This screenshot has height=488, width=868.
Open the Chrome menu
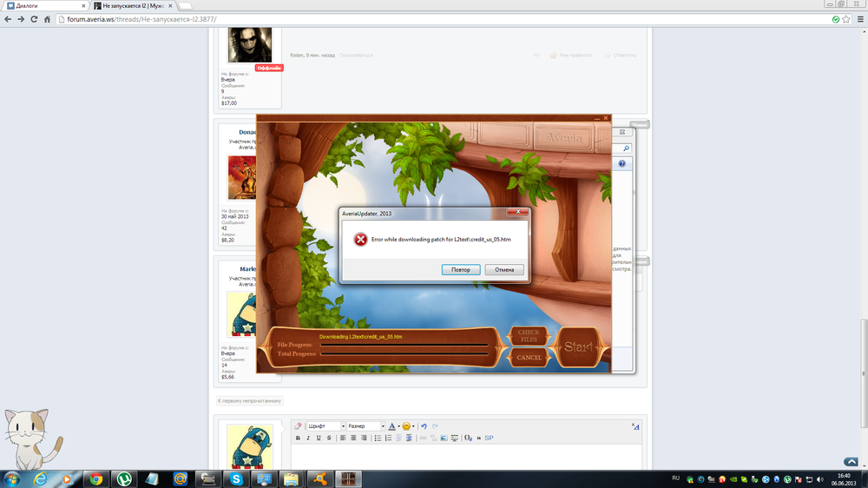[x=860, y=19]
